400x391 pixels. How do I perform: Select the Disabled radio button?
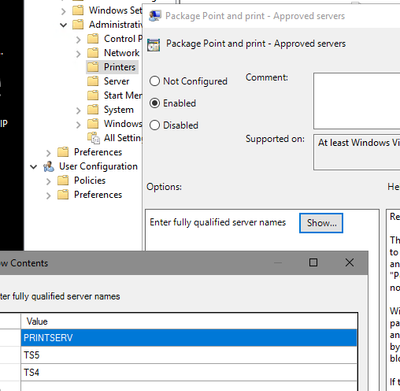155,125
